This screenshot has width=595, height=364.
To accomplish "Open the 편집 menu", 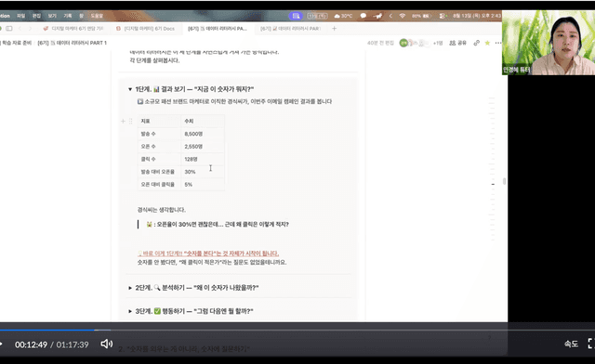I will [36, 16].
